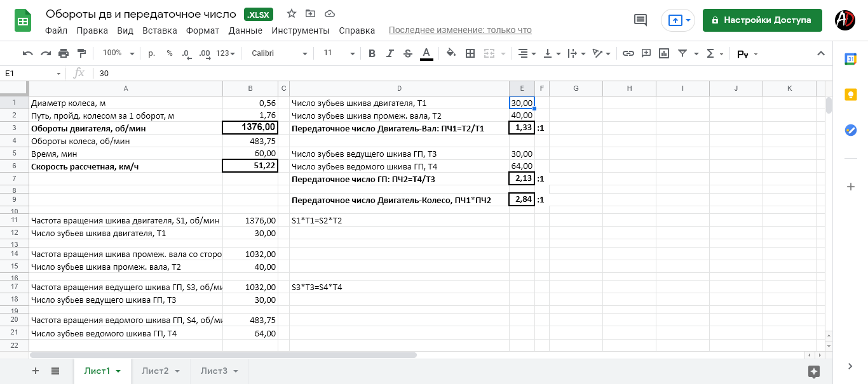Click the undo arrow icon
Image resolution: width=868 pixels, height=384 pixels.
click(27, 53)
